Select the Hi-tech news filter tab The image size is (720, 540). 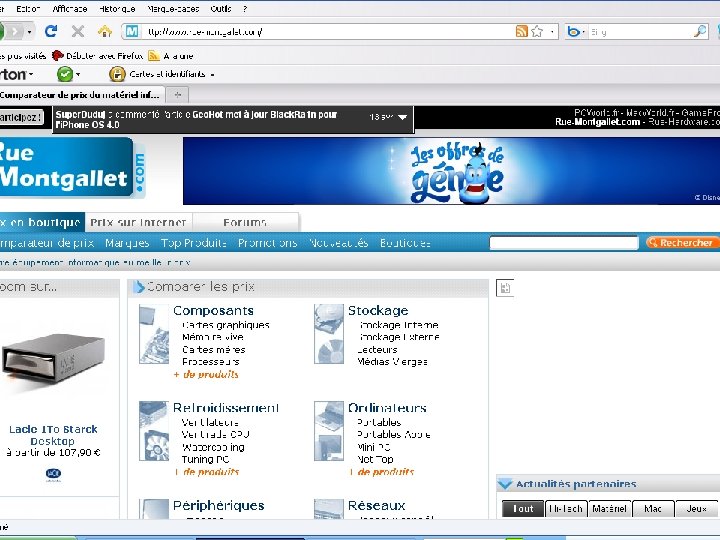click(x=566, y=509)
